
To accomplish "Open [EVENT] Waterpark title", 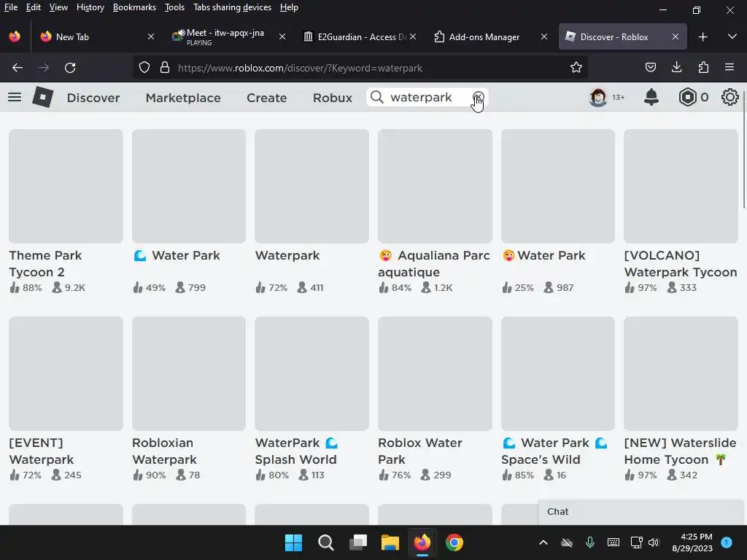I will click(x=42, y=451).
